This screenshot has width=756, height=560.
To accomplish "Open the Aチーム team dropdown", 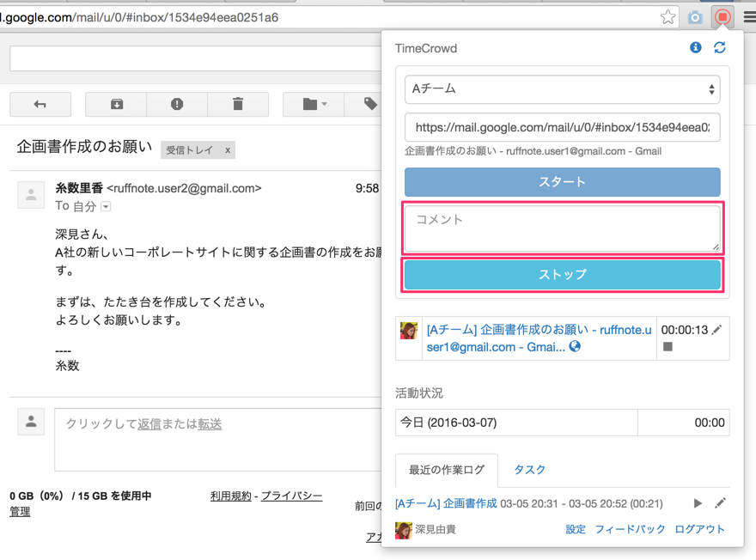I will pos(562,89).
